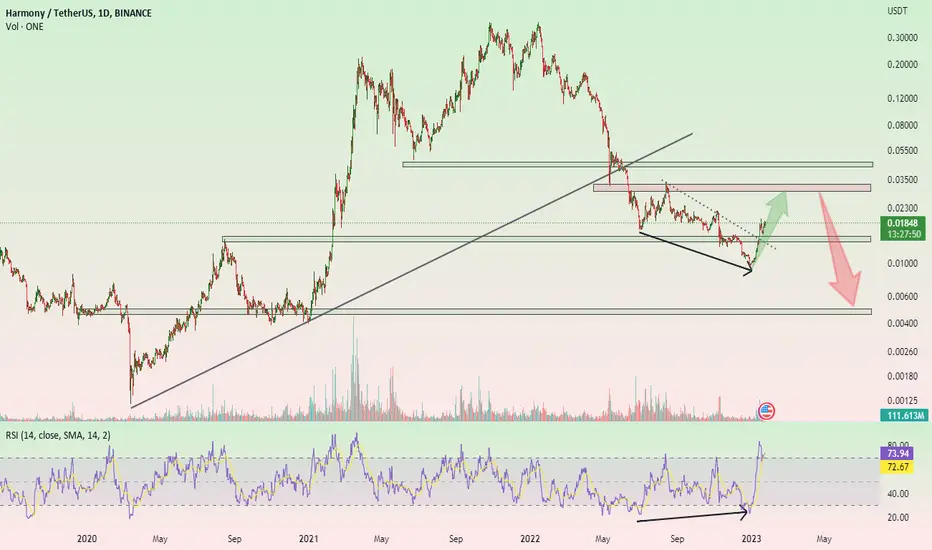Viewport: 932px width, 550px height.
Task: Click the 0.01000 price axis label
Action: tap(902, 263)
